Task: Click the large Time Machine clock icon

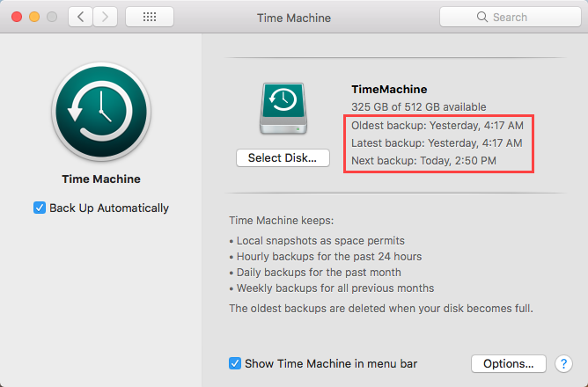Action: tap(101, 111)
